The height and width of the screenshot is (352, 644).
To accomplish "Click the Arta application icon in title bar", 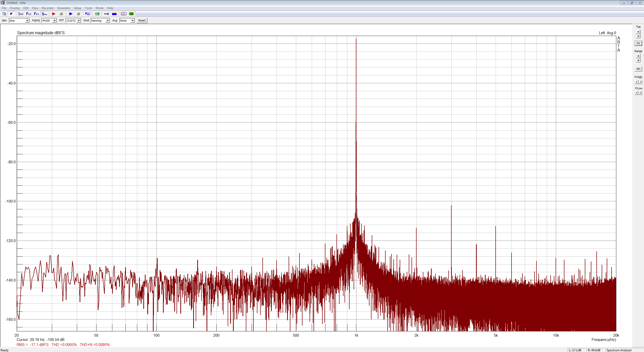I will click(x=3, y=3).
